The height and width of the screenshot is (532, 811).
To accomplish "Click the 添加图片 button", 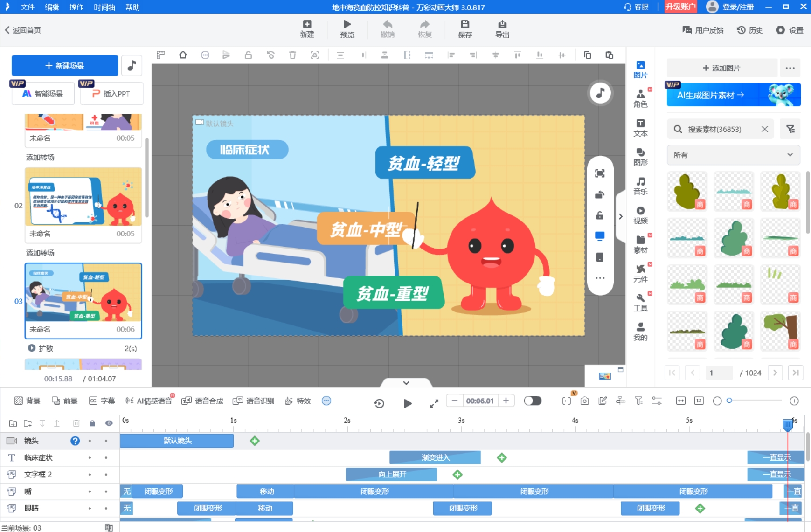I will (x=721, y=68).
